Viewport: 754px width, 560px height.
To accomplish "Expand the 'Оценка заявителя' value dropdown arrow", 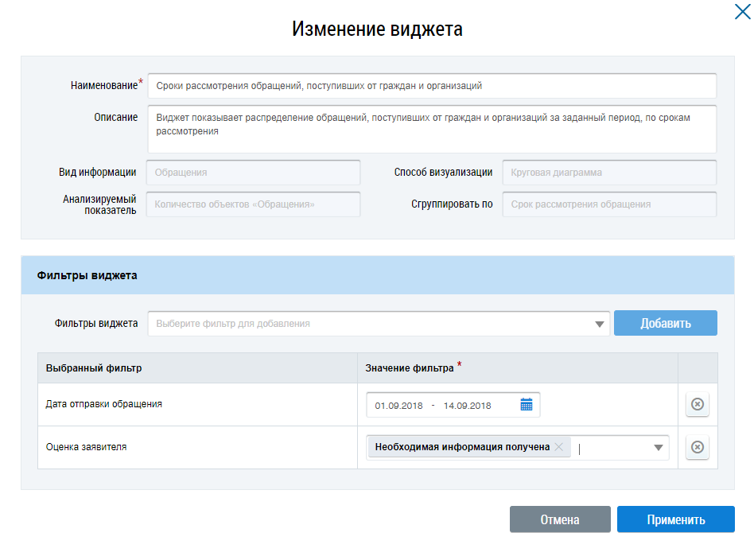I will click(658, 448).
